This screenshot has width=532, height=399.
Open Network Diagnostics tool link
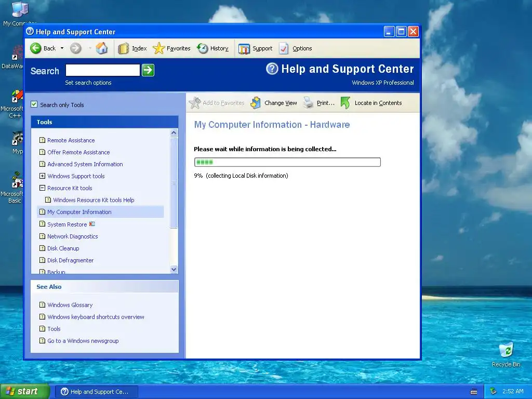[x=72, y=236]
